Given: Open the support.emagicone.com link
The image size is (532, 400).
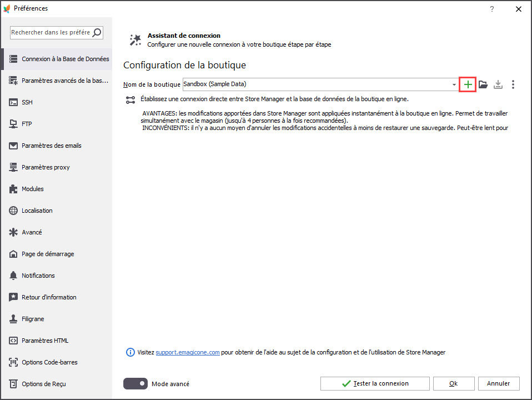Looking at the screenshot, I should 188,352.
